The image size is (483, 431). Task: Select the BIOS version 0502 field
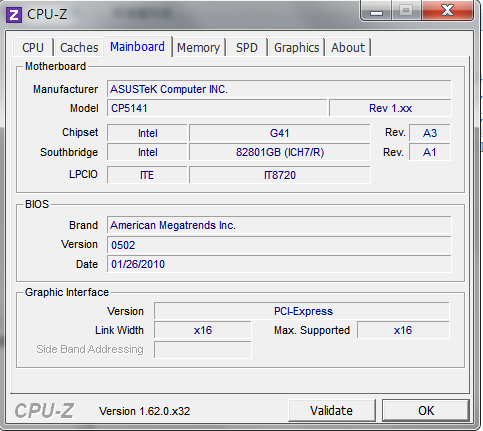click(279, 245)
